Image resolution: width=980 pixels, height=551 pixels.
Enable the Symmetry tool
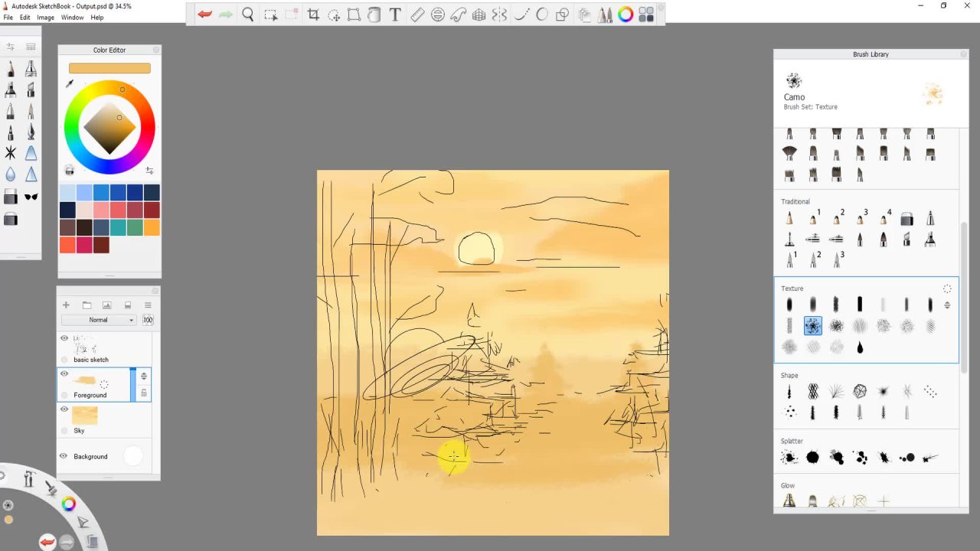point(499,15)
